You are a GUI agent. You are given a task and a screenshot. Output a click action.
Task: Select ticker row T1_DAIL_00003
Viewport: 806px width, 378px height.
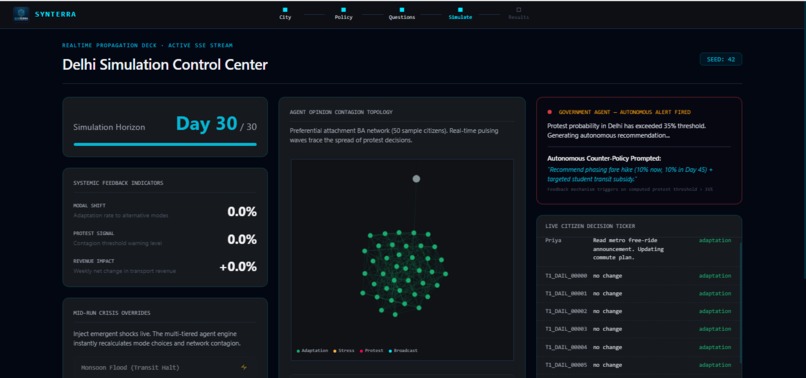point(638,329)
